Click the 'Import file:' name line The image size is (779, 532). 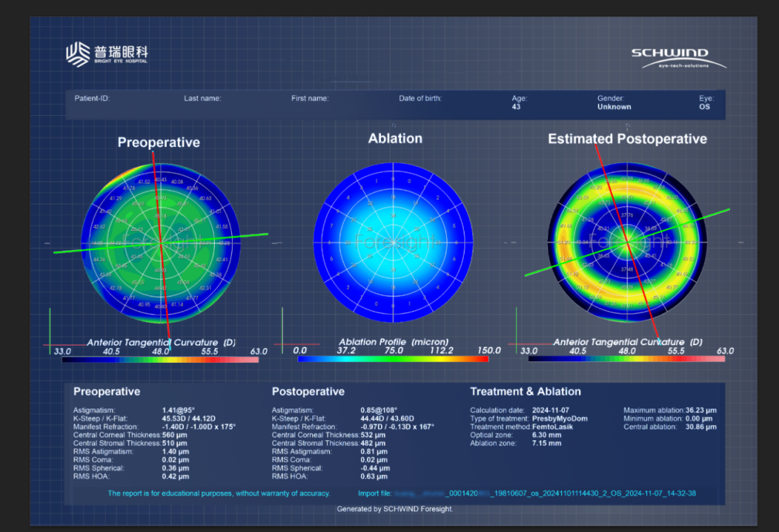coord(526,493)
